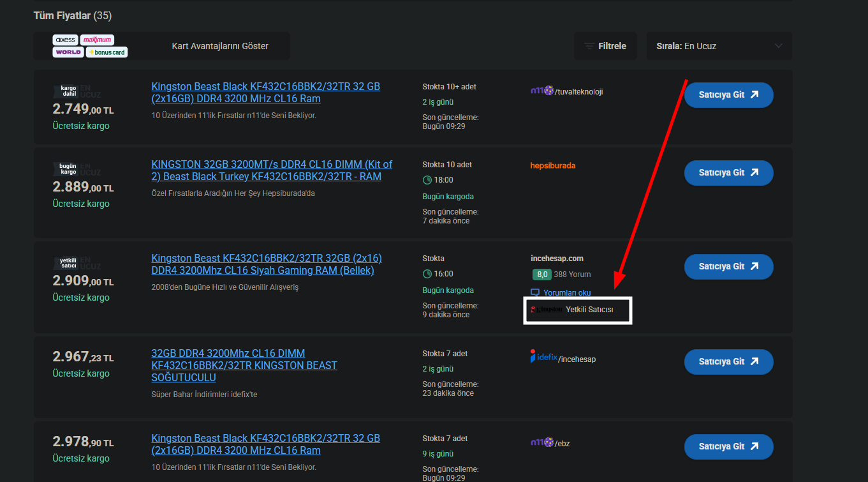Go to seller for the 2.967,23 TL offer

(x=728, y=361)
